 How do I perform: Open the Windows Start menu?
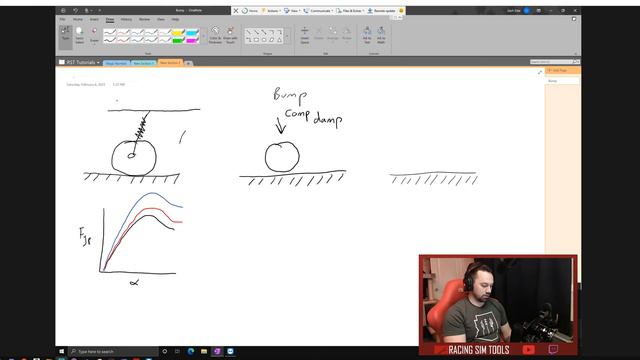62,351
